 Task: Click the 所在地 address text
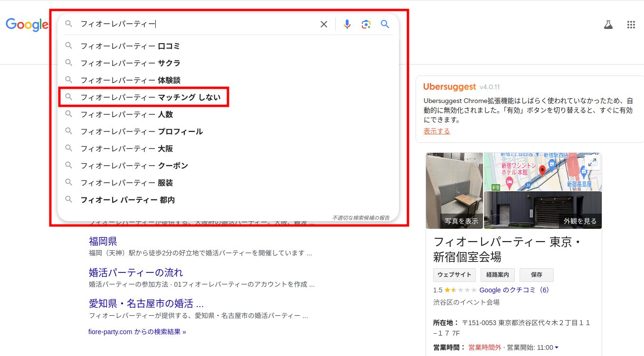pyautogui.click(x=512, y=328)
